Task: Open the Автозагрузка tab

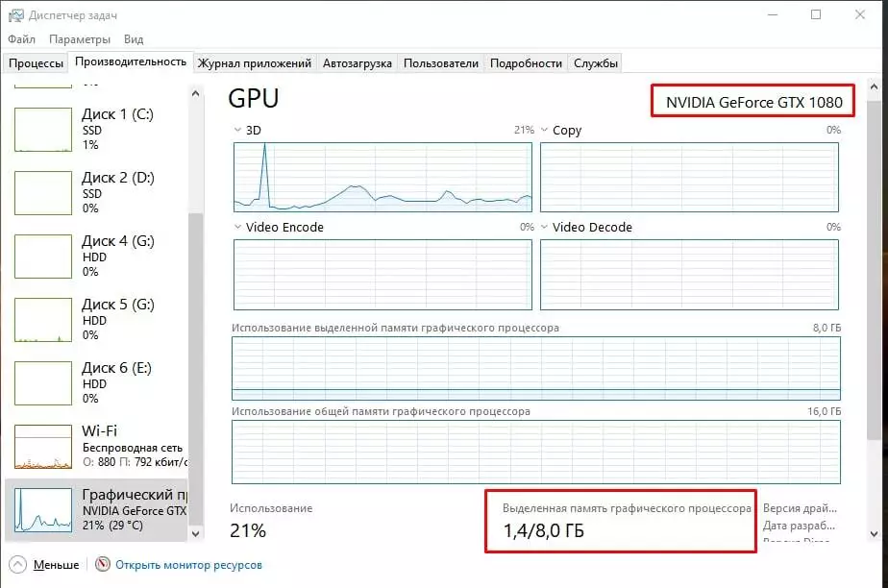Action: pos(358,62)
